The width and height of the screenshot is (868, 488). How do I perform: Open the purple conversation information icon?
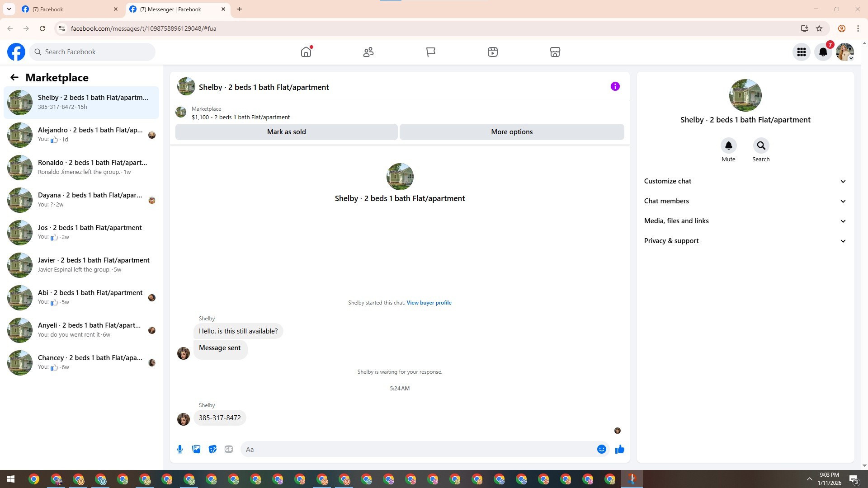click(615, 86)
